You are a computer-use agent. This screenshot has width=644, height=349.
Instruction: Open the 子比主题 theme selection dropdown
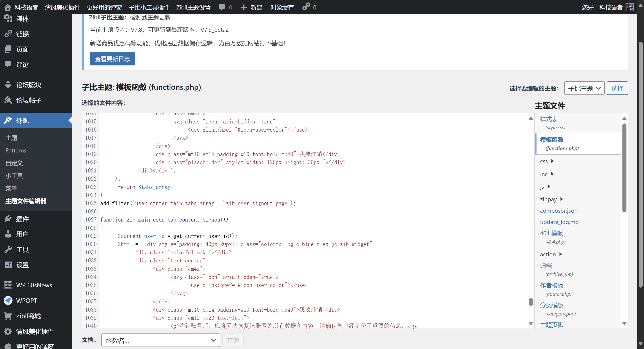pyautogui.click(x=584, y=88)
